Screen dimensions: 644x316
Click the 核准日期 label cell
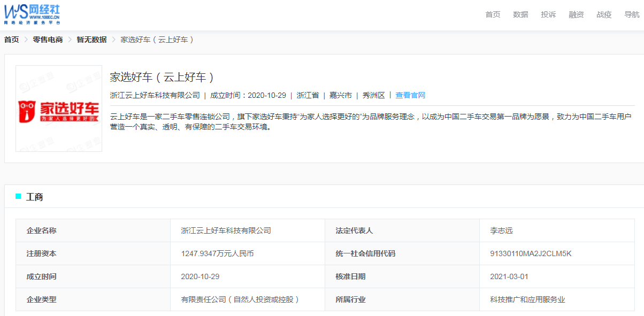402,276
